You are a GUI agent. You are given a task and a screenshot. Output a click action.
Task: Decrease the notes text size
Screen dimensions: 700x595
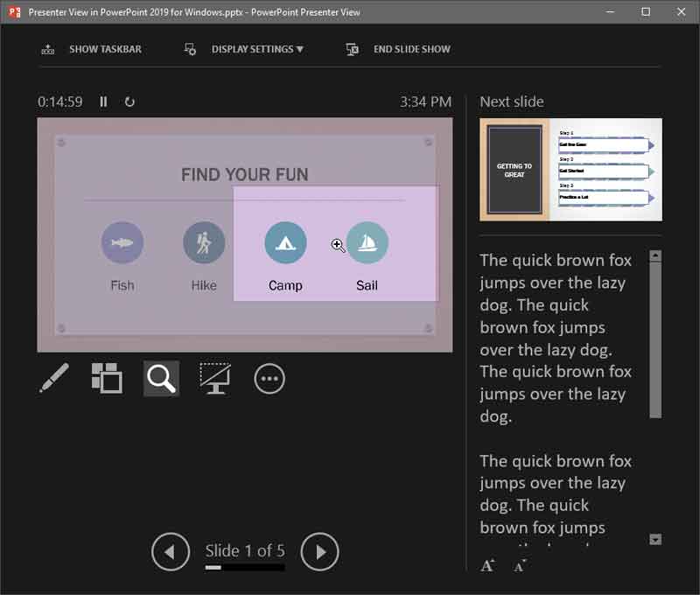tap(520, 565)
